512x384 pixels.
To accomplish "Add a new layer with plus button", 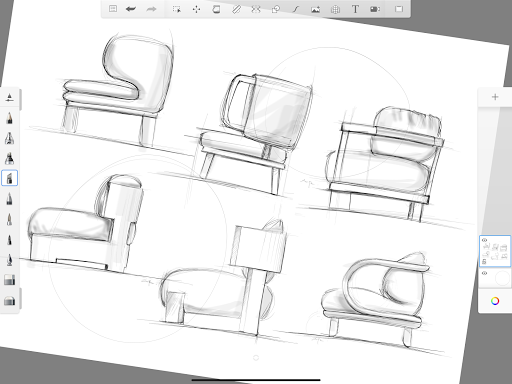I will pos(495,97).
